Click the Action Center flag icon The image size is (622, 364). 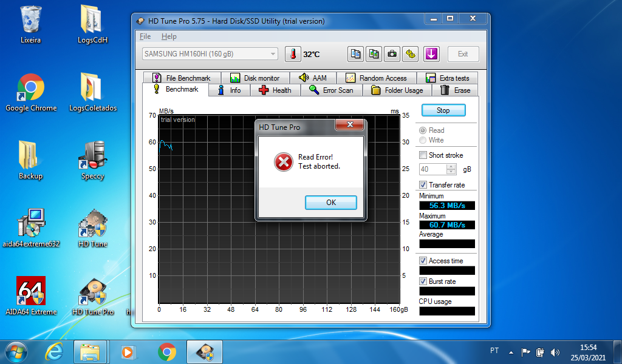tap(525, 352)
